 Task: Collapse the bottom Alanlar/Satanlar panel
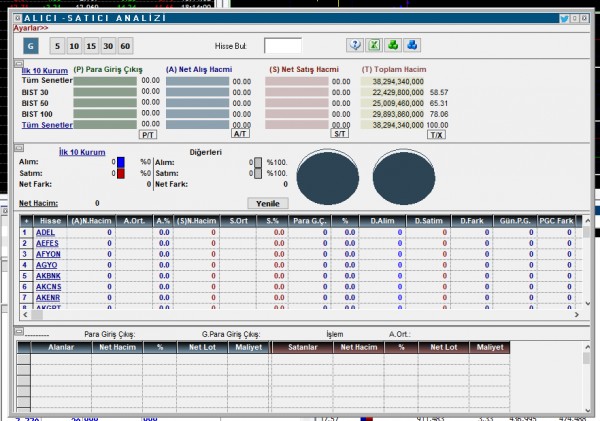click(x=16, y=331)
